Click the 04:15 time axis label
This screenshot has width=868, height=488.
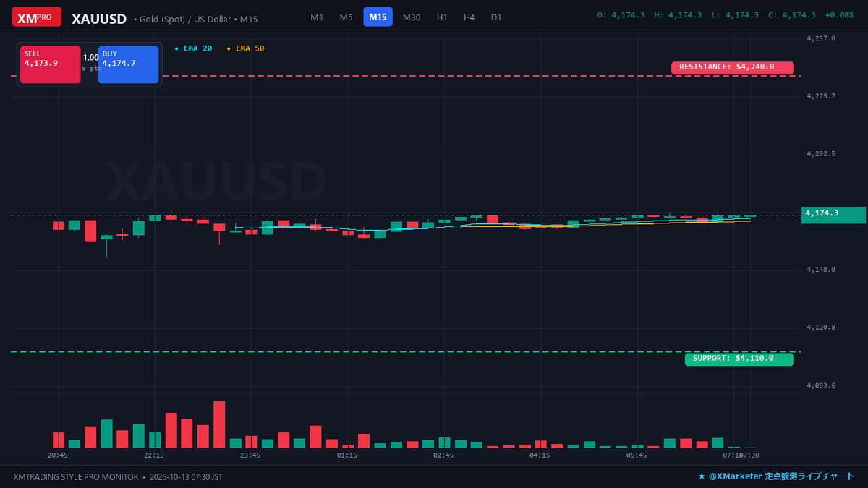tap(540, 455)
